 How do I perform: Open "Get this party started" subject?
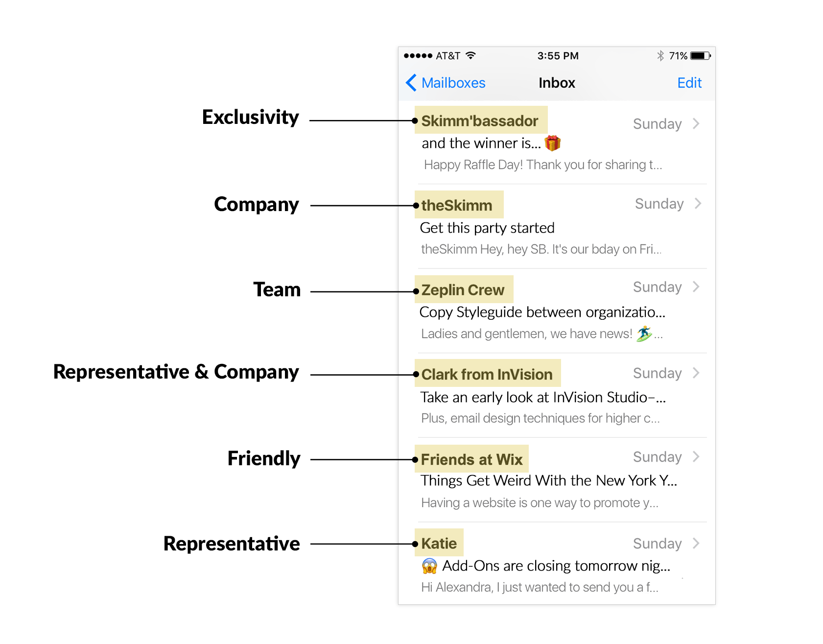pyautogui.click(x=487, y=228)
